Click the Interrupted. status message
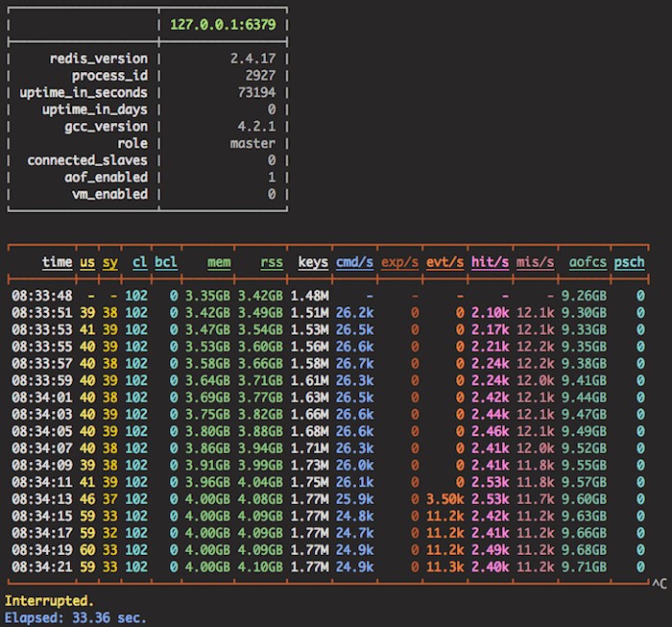The width and height of the screenshot is (672, 627). (47, 600)
